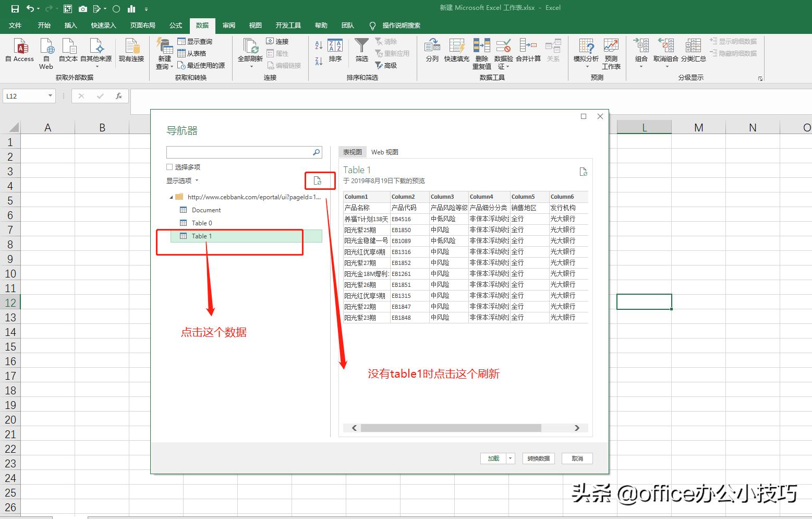Switch to the Web 视图 tab
812x519 pixels.
coord(384,152)
